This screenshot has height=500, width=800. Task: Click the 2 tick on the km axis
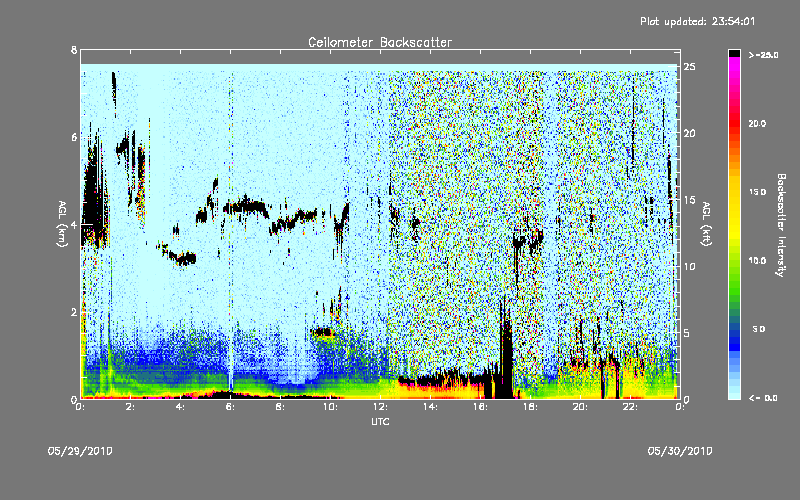[74, 312]
